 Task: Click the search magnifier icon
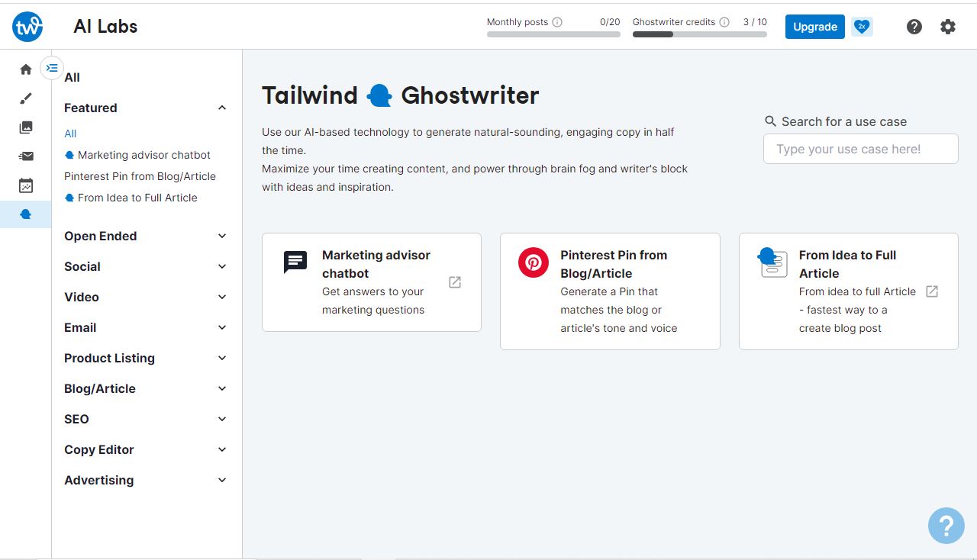(771, 121)
